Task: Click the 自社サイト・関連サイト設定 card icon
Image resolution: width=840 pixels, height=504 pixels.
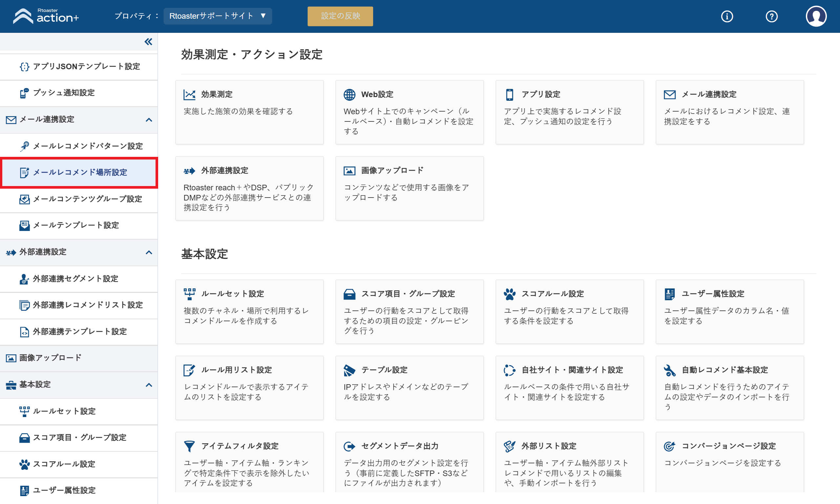Action: pyautogui.click(x=509, y=370)
